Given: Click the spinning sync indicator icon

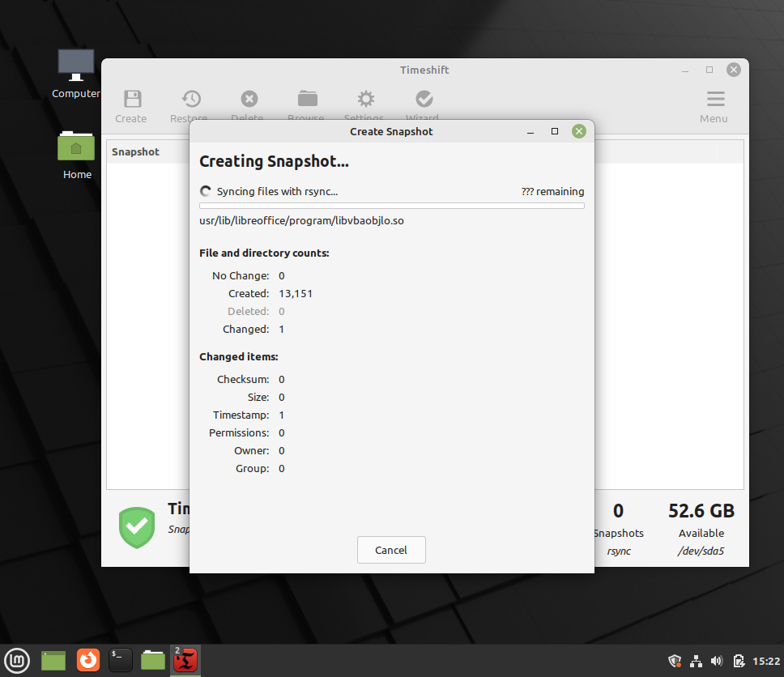Looking at the screenshot, I should pos(205,191).
